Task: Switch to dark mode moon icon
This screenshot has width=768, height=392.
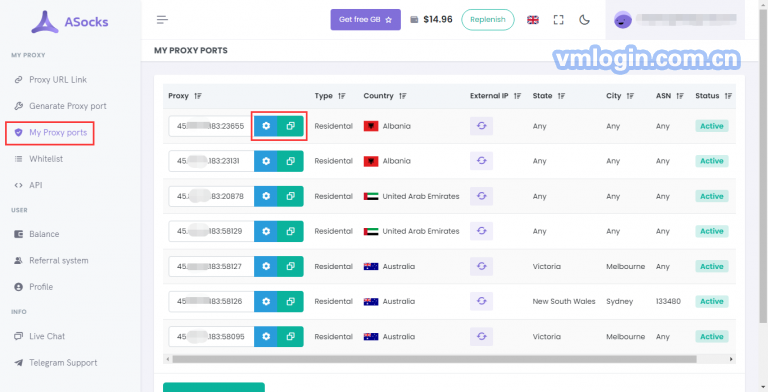Action: 584,20
